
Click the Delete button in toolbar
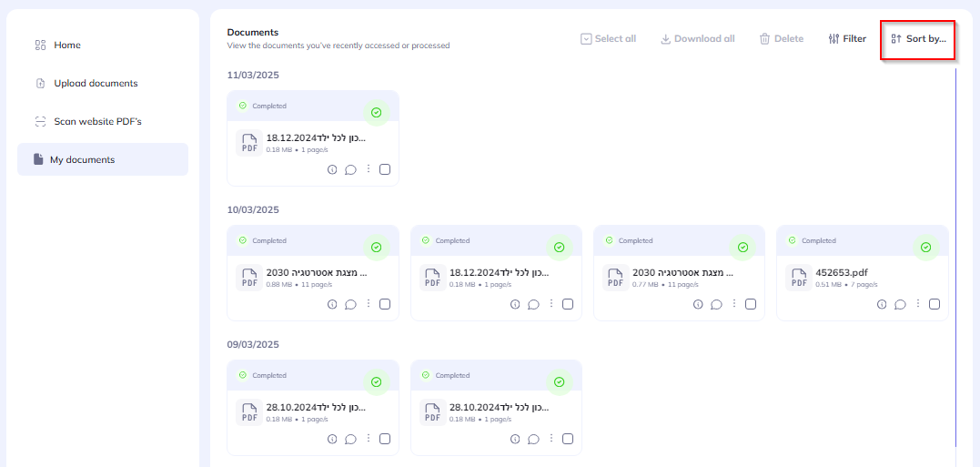click(781, 39)
